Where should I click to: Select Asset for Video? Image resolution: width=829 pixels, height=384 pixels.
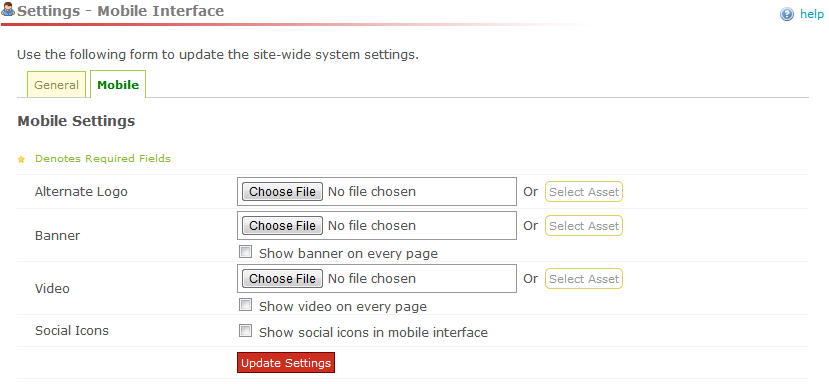pos(584,279)
